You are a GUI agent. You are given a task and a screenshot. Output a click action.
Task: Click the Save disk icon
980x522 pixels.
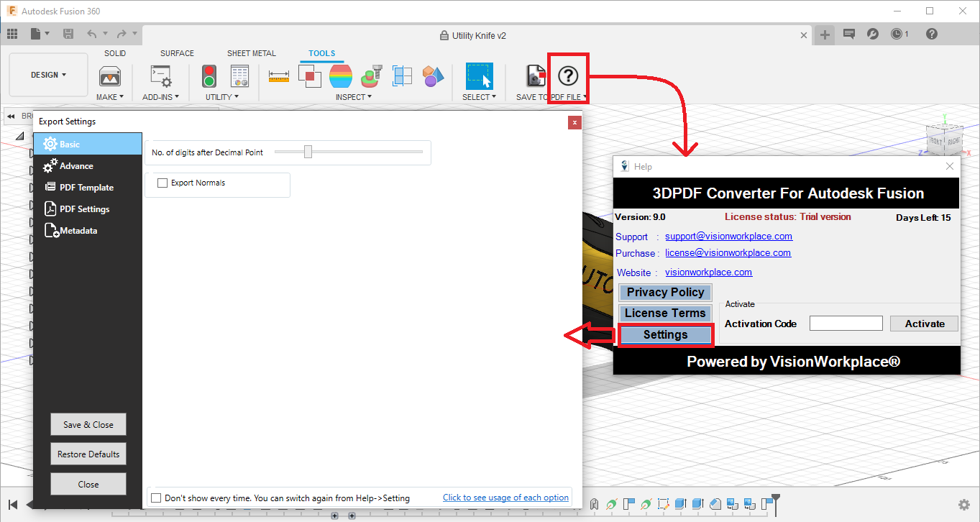(x=68, y=34)
